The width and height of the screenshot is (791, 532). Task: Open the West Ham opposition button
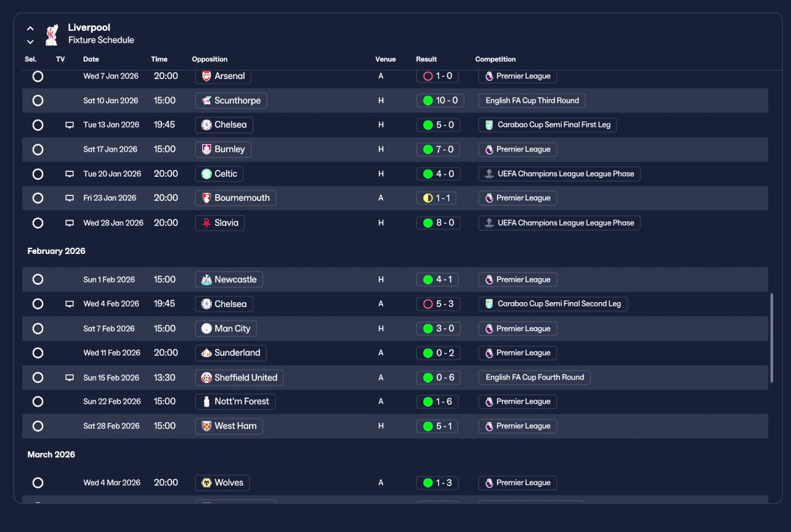click(x=229, y=426)
